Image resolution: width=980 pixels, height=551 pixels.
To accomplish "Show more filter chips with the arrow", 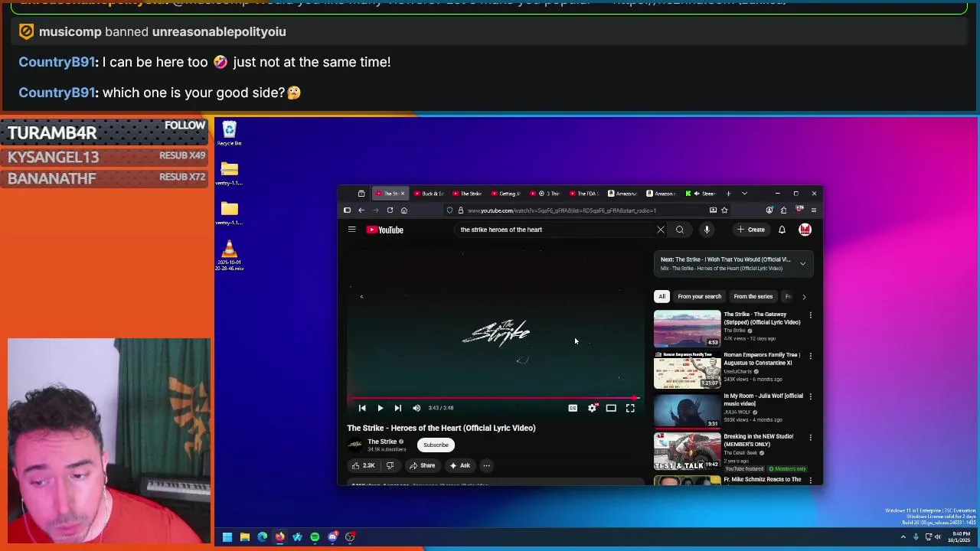I will 804,296.
